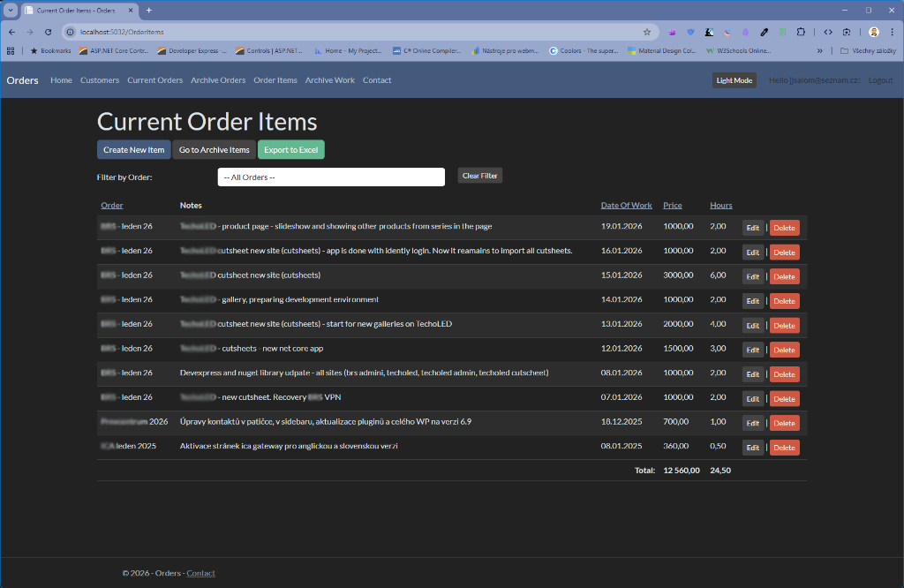
Task: Sort the table by Date Of Work
Action: tap(626, 206)
